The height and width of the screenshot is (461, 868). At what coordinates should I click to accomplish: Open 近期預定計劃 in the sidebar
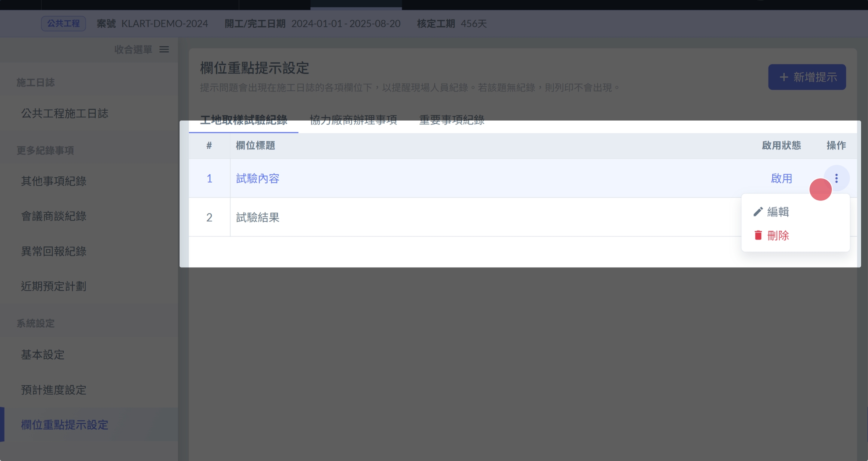pyautogui.click(x=53, y=286)
